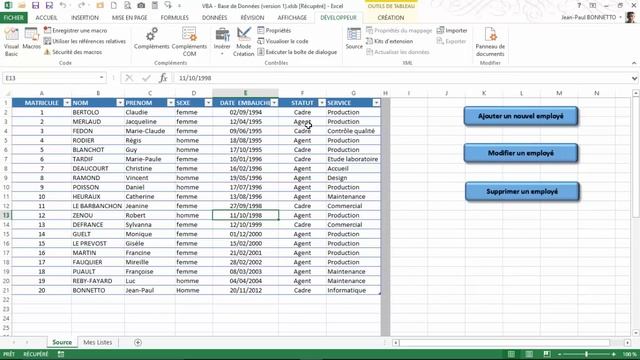Open NOM column filter dropdown
The width and height of the screenshot is (640, 360).
click(x=120, y=103)
